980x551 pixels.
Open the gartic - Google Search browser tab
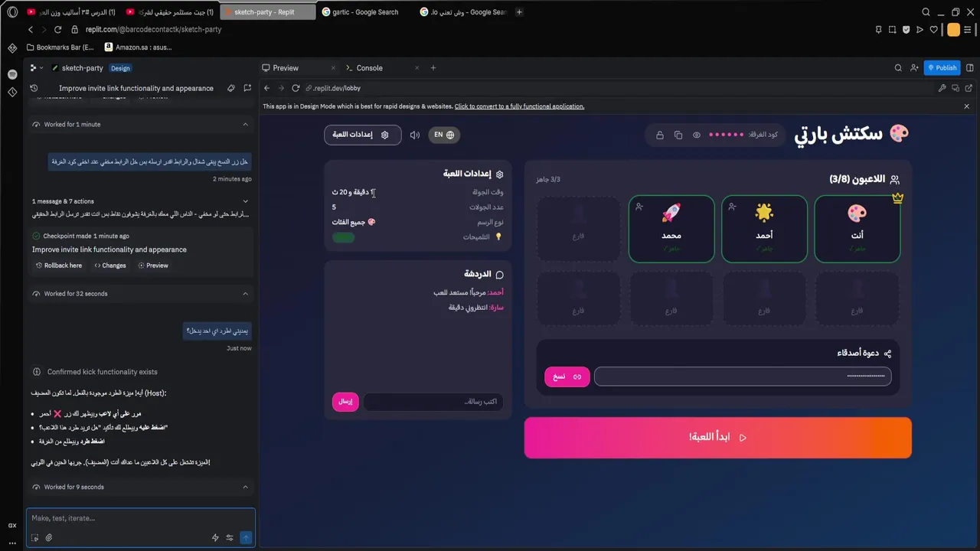[364, 12]
